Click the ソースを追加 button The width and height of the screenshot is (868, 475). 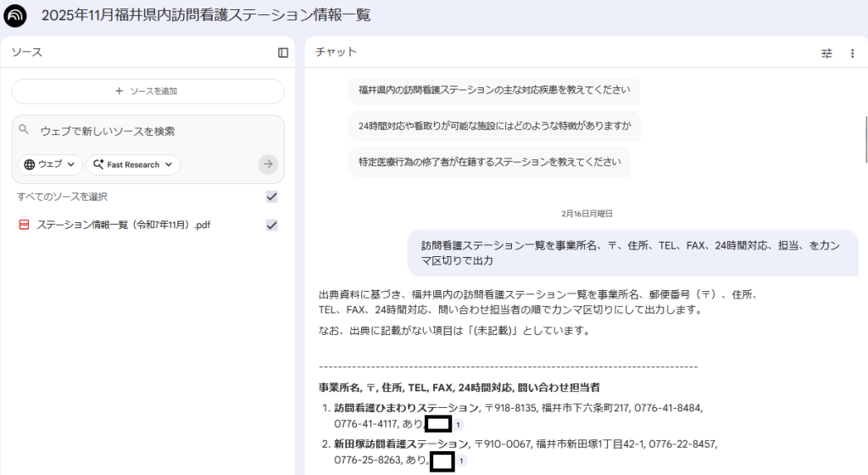147,91
